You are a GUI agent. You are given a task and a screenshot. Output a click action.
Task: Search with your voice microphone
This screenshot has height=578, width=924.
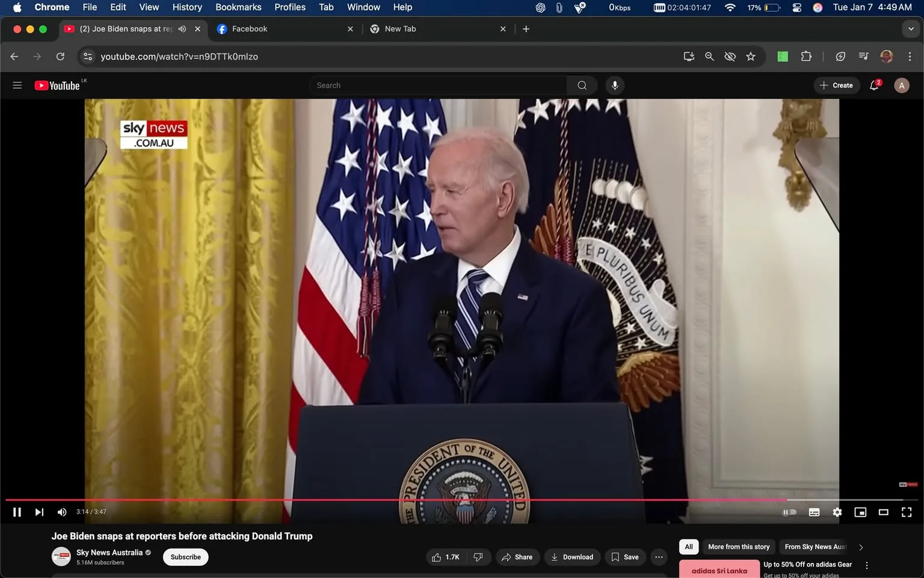coord(614,85)
